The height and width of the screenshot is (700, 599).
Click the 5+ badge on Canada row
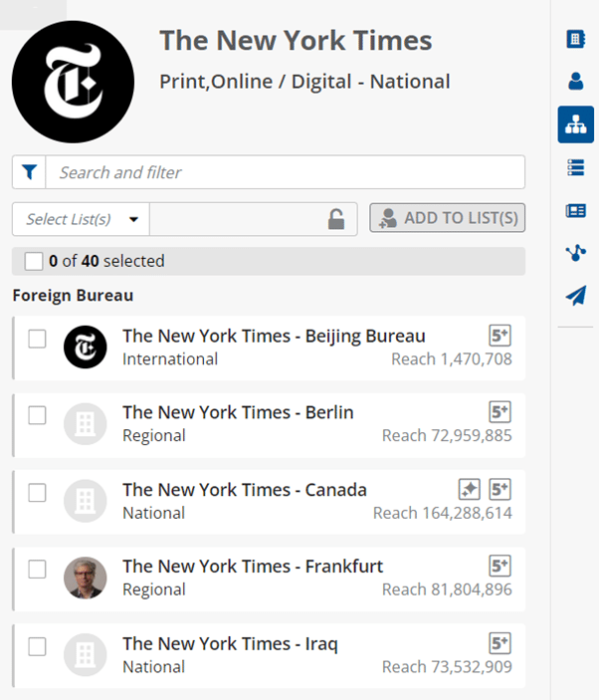click(x=499, y=489)
